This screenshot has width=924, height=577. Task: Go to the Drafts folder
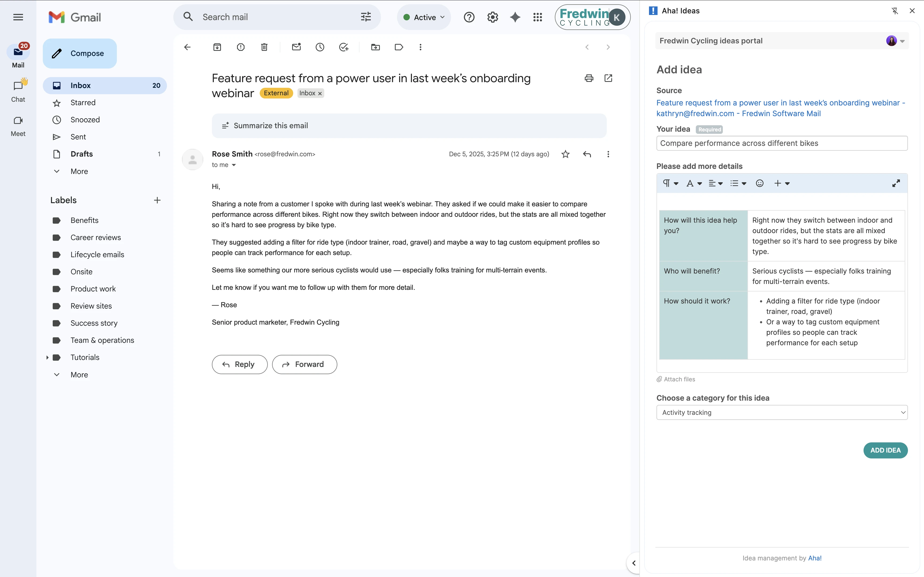point(82,154)
